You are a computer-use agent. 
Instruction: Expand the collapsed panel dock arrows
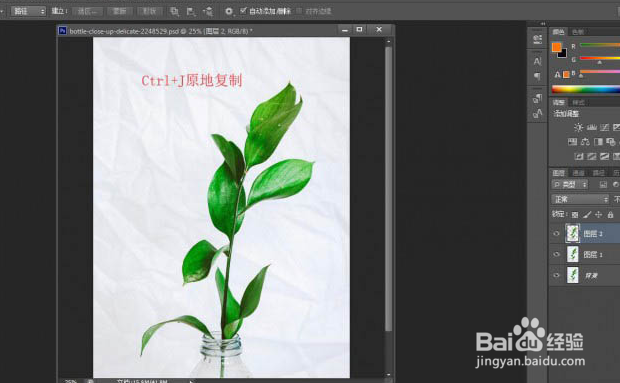click(542, 24)
